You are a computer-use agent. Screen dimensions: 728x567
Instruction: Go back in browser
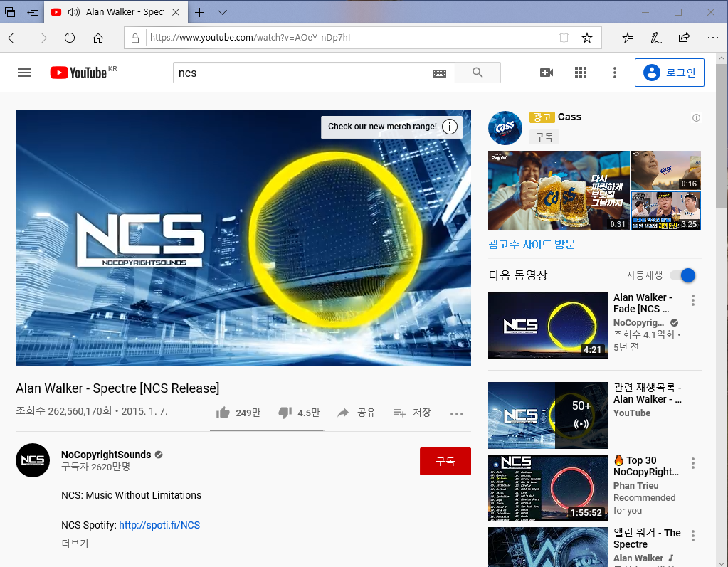pyautogui.click(x=14, y=38)
